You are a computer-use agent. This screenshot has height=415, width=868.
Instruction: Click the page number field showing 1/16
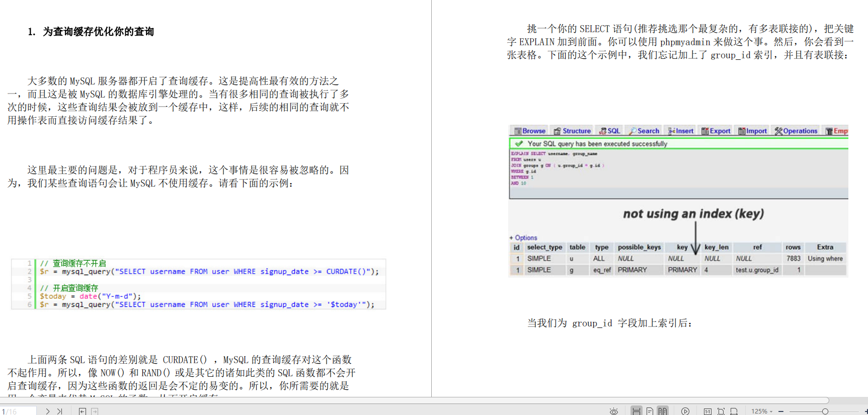click(18, 411)
